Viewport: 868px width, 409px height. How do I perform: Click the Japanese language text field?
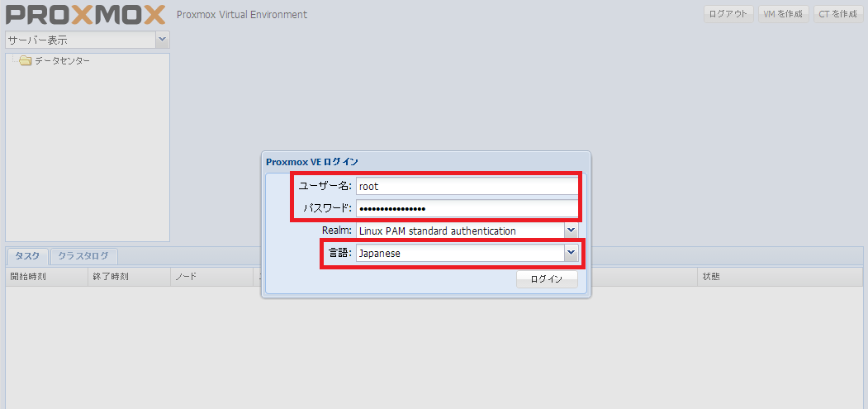coord(459,254)
